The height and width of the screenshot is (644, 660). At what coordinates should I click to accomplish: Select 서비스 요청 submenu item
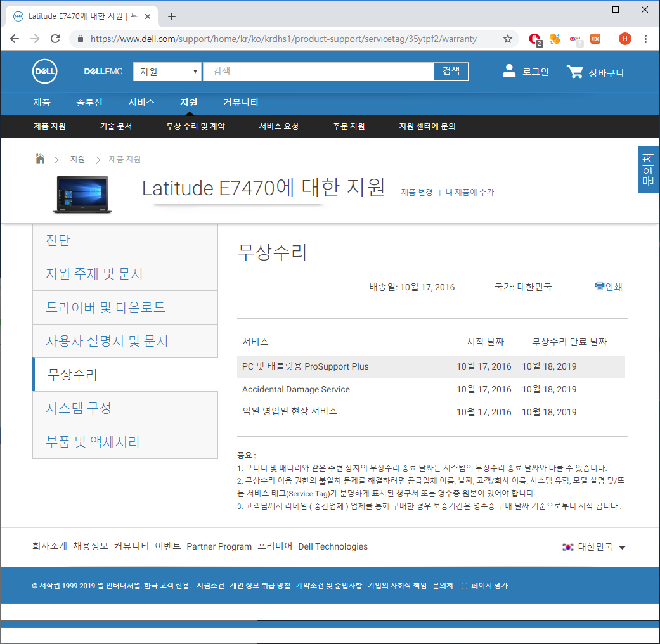coord(279,126)
